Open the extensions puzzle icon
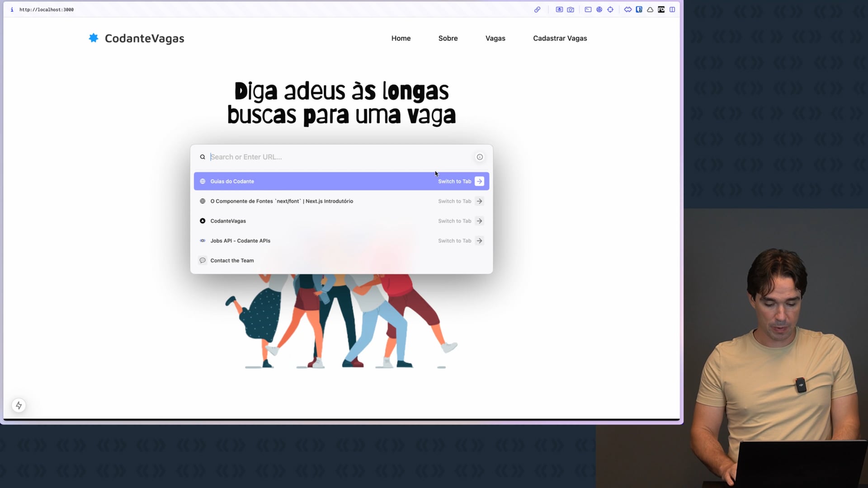The image size is (868, 488). point(628,9)
